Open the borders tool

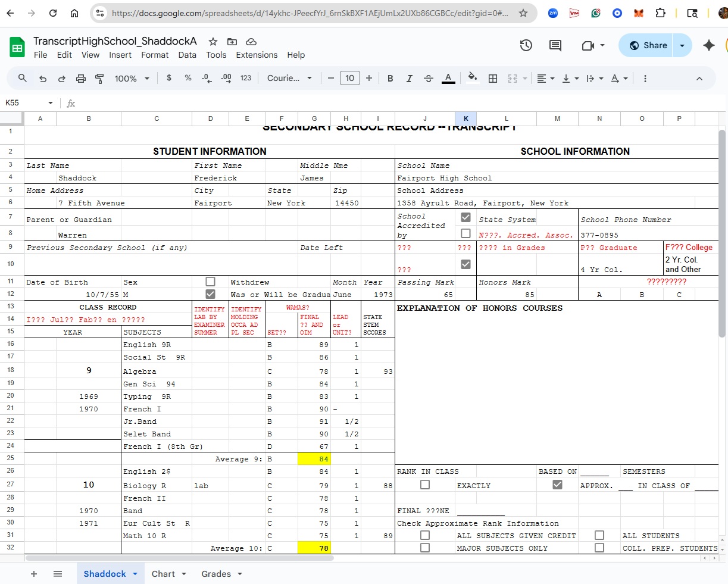(493, 79)
